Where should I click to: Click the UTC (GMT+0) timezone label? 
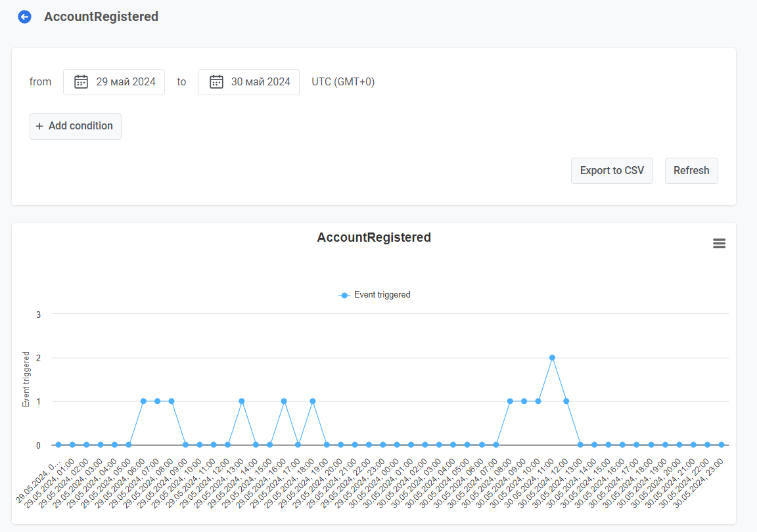[x=342, y=82]
